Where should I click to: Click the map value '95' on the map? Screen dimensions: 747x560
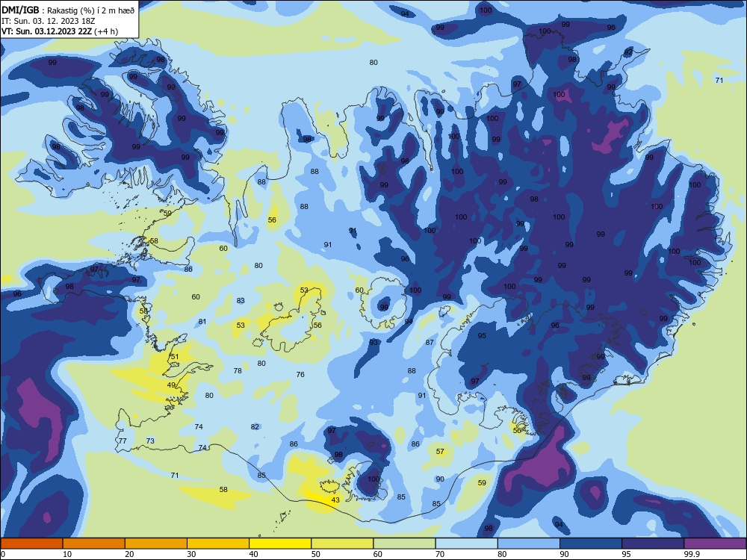click(x=482, y=336)
